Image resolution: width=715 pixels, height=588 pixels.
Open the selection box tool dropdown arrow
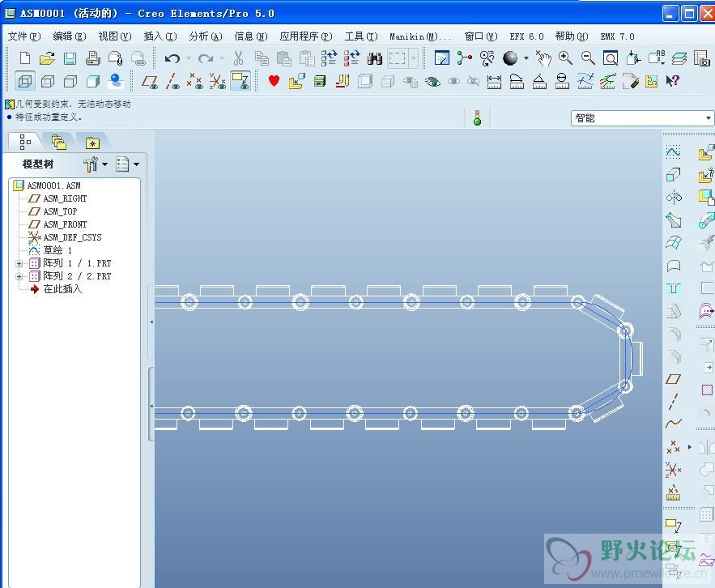[x=414, y=58]
